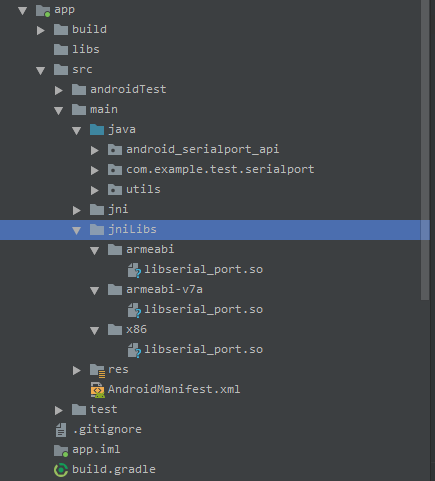Expand the jni folder arrow
The image size is (435, 481).
tap(77, 210)
